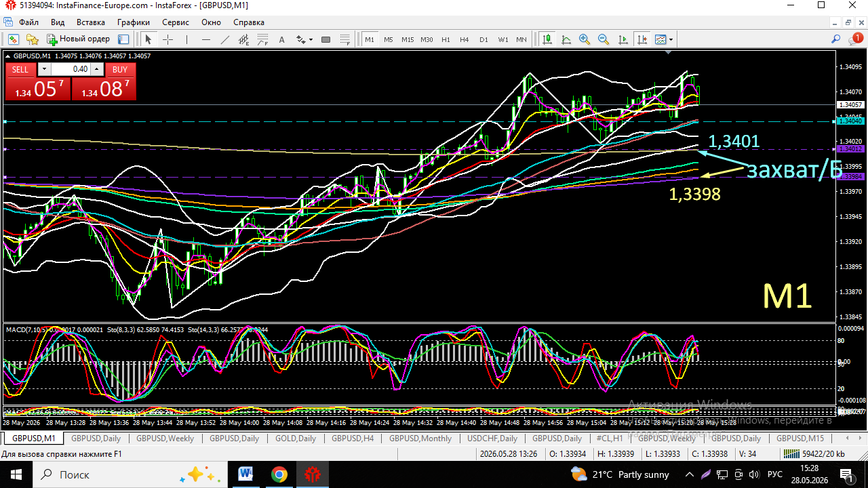Viewport: 868px width, 488px height.
Task: Zoom in on the chart
Action: 585,39
